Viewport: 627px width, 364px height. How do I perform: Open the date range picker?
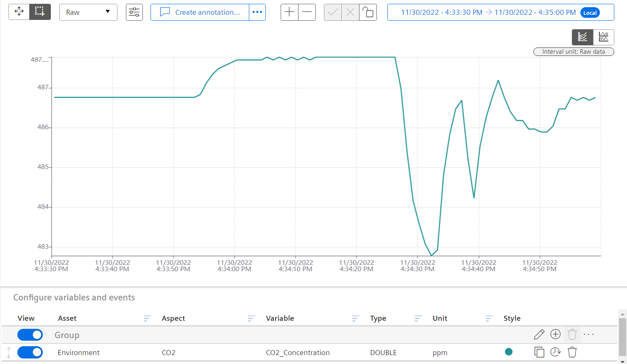tap(501, 12)
